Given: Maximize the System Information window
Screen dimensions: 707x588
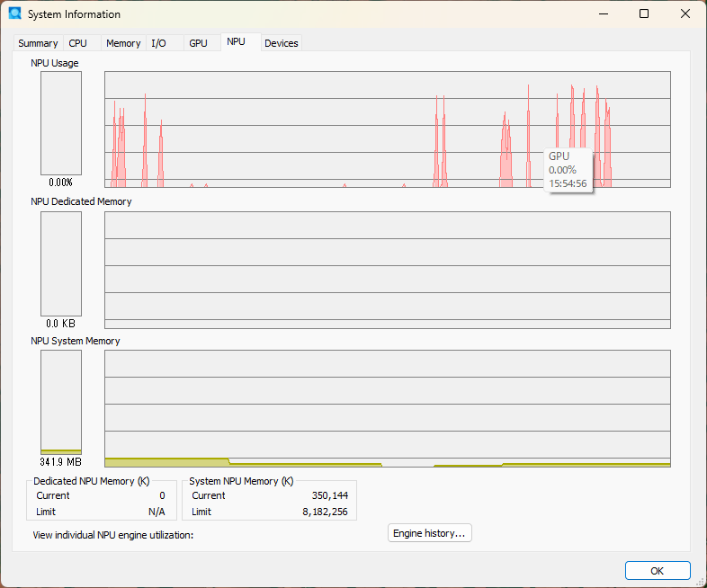Looking at the screenshot, I should 644,14.
